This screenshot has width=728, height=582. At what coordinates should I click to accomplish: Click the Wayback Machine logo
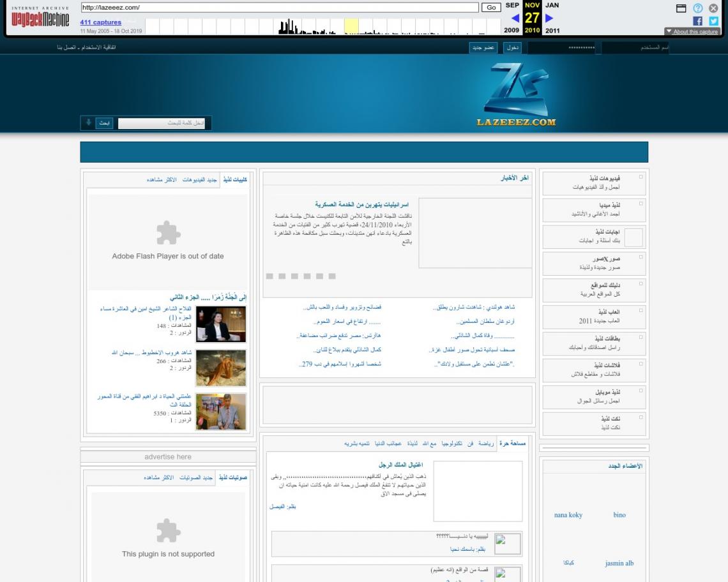pos(40,18)
